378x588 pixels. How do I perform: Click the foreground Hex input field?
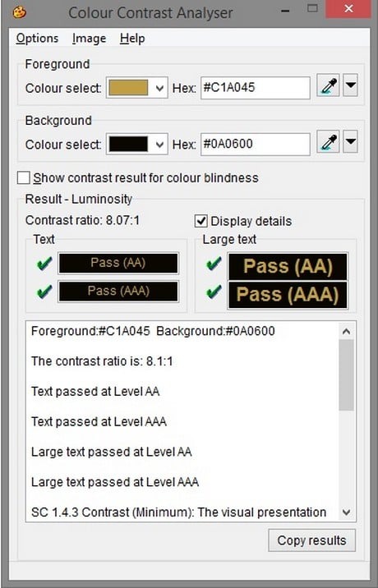coord(256,88)
